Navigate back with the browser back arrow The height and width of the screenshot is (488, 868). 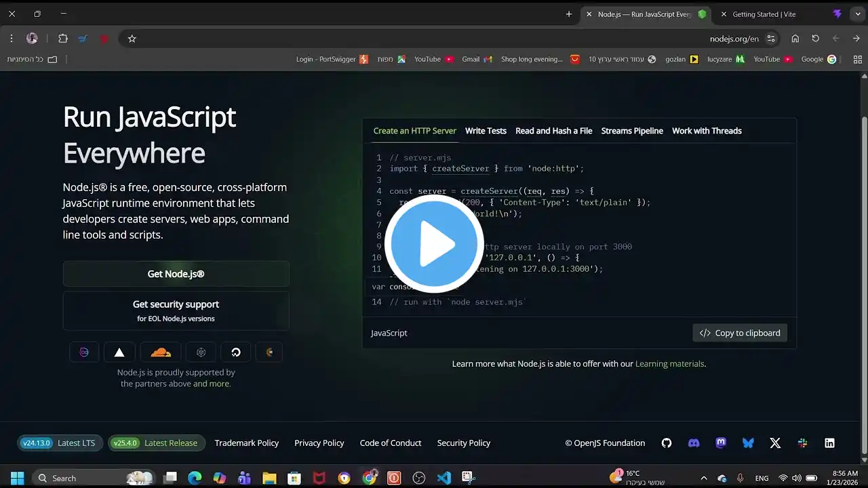coord(856,39)
